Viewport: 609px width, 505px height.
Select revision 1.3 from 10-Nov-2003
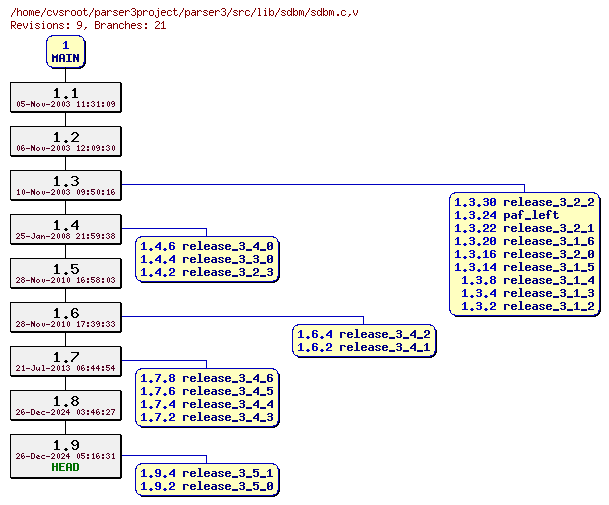pos(66,185)
